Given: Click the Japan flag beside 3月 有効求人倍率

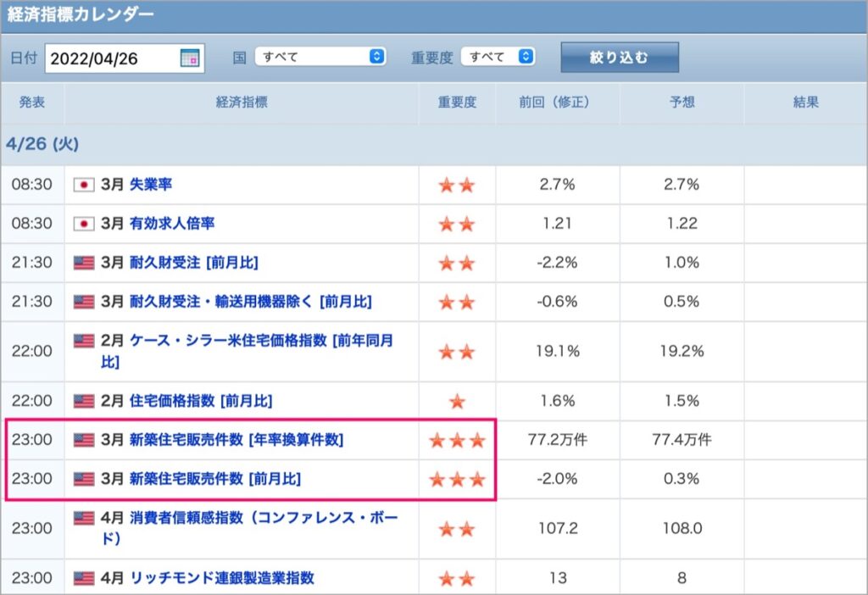Looking at the screenshot, I should pyautogui.click(x=84, y=224).
